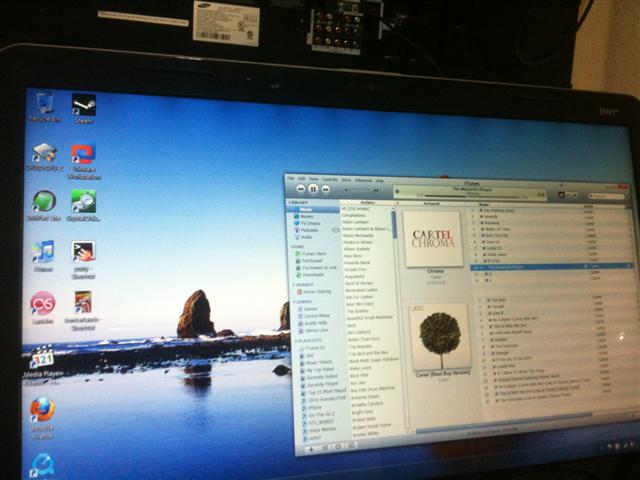Open the Media Player Classic desktop icon
The image size is (640, 480).
[42, 366]
